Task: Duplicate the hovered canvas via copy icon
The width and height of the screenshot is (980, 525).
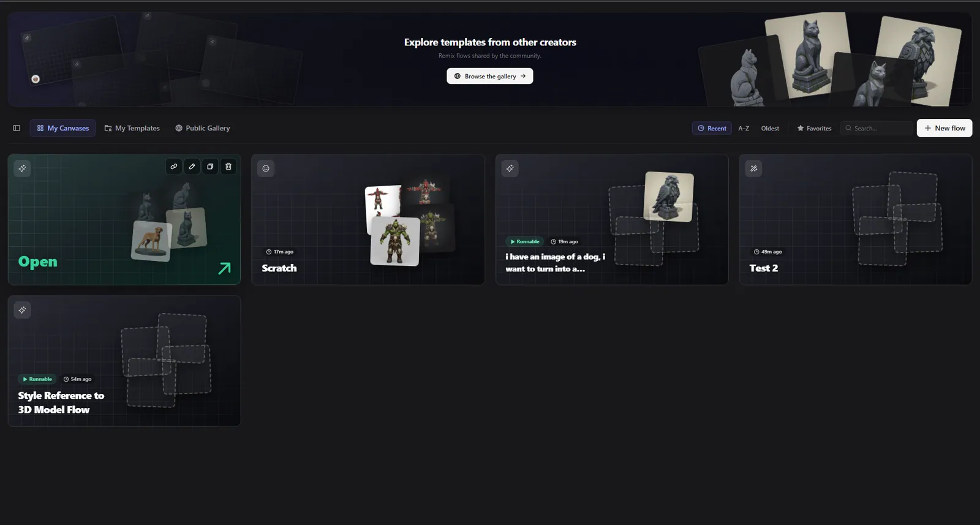Action: pyautogui.click(x=210, y=167)
